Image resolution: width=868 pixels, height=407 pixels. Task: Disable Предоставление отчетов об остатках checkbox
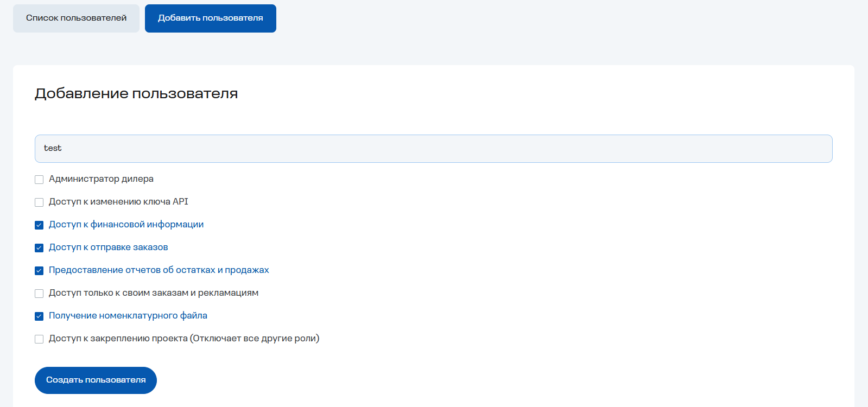pos(39,271)
